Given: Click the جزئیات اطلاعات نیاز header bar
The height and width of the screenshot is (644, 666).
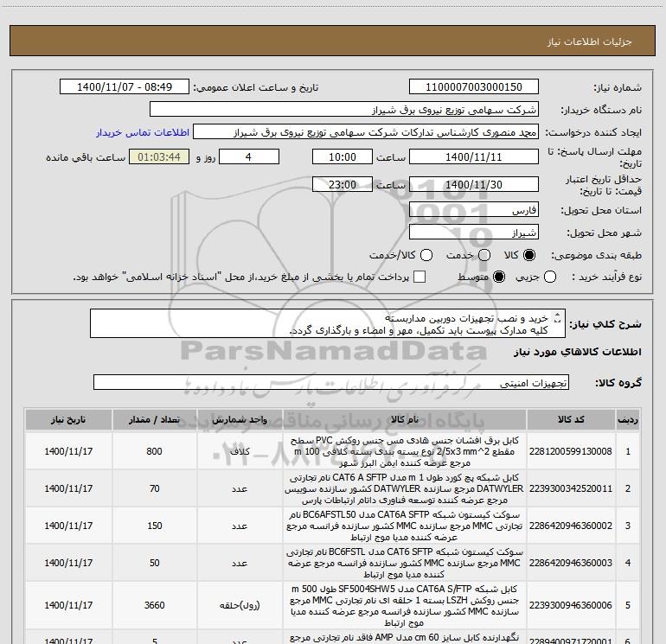Looking at the screenshot, I should (x=333, y=41).
